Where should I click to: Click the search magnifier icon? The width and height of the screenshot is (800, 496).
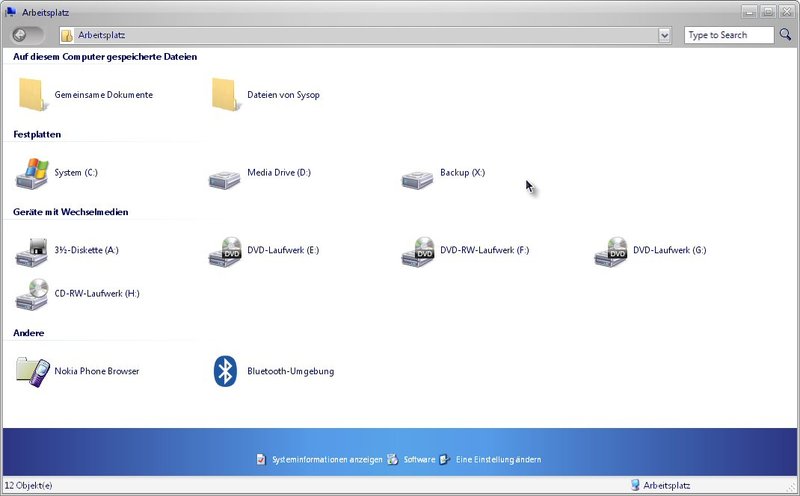point(784,35)
